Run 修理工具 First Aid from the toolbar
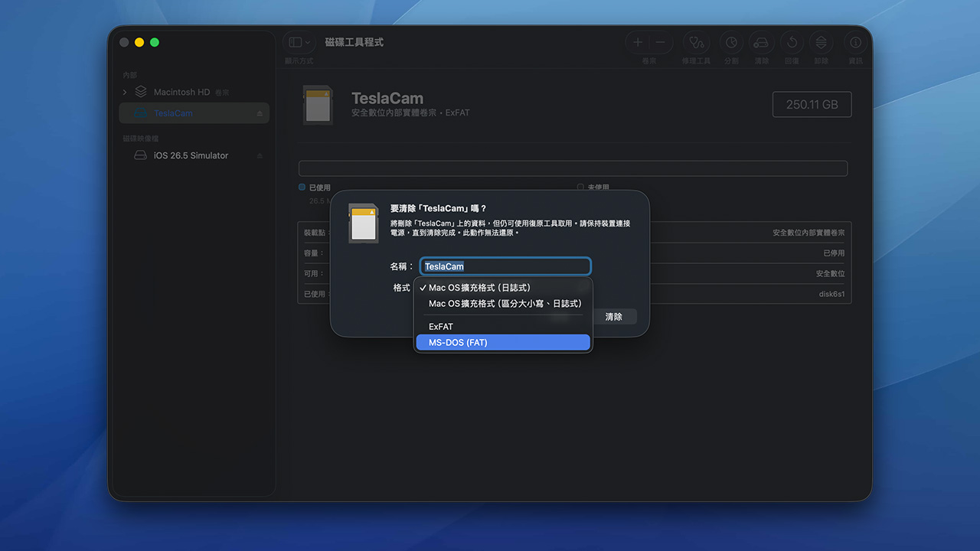Screen dimensions: 980x551 pyautogui.click(x=696, y=43)
